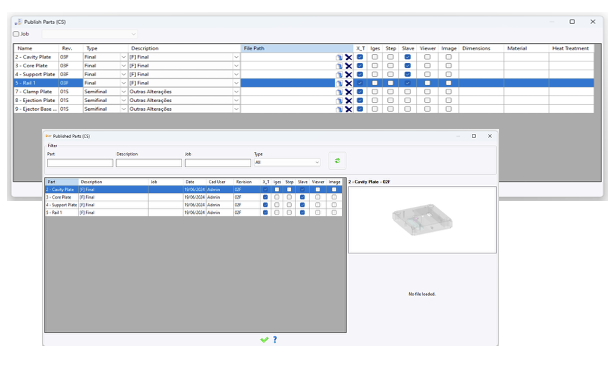
Task: Click the Heat Treatment column header
Action: click(x=571, y=48)
